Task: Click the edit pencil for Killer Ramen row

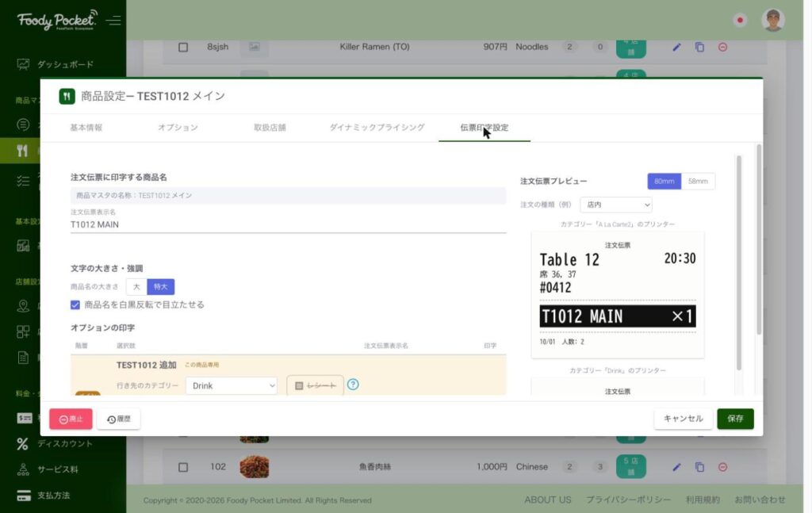Action: coord(676,47)
